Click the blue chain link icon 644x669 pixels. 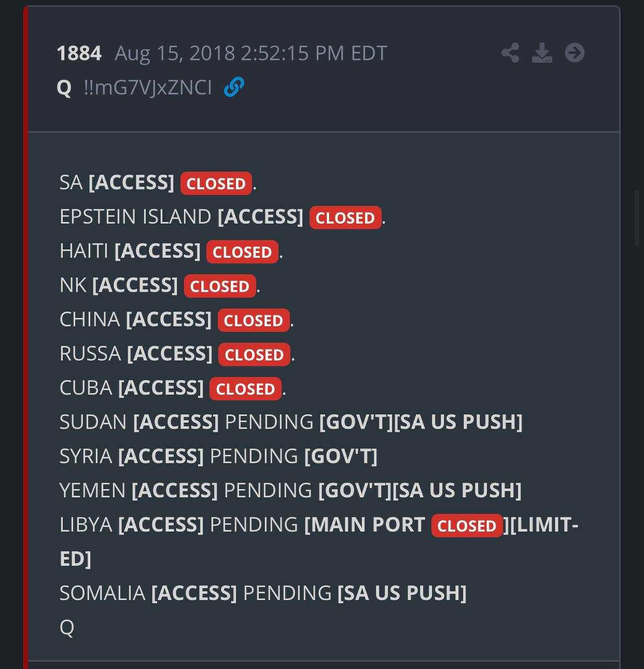point(234,87)
